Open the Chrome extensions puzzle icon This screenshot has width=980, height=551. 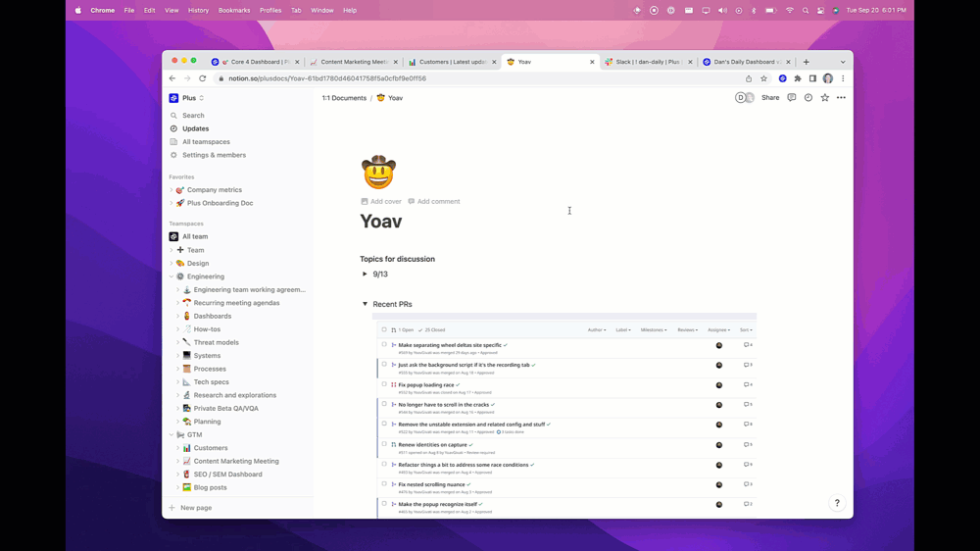798,78
